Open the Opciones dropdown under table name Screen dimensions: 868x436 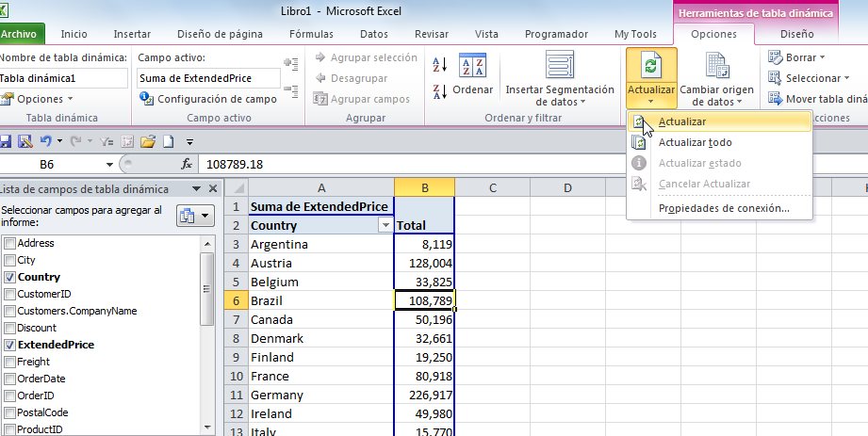[70, 100]
